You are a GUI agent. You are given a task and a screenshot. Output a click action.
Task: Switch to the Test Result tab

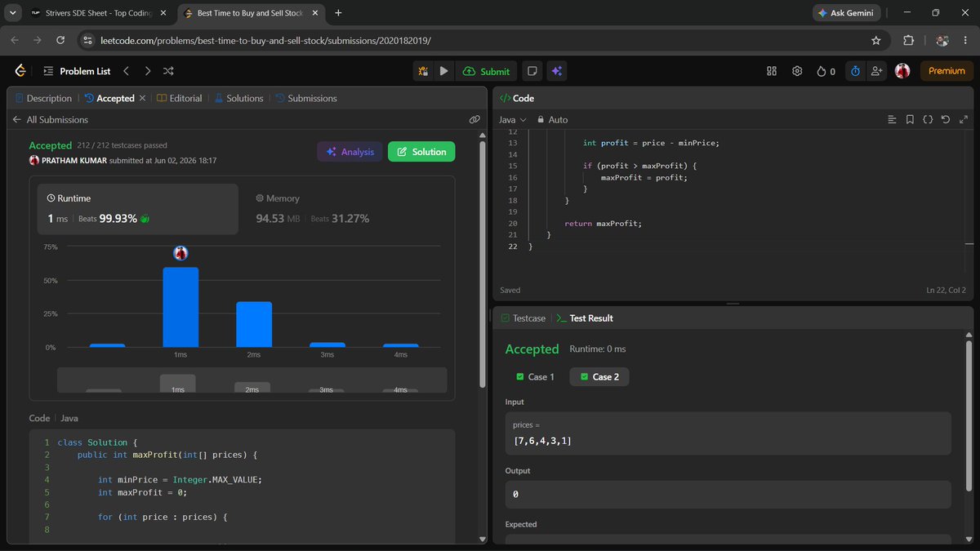click(x=584, y=318)
